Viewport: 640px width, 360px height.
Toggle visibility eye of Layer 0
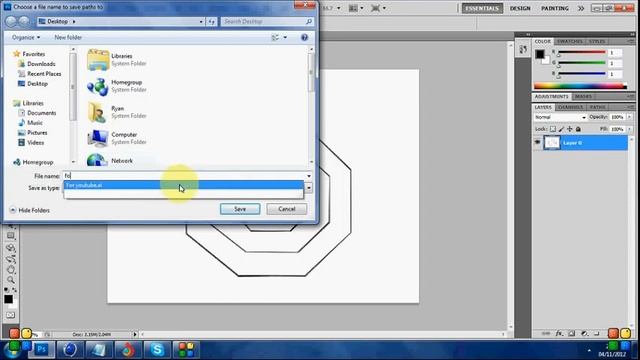click(x=537, y=142)
